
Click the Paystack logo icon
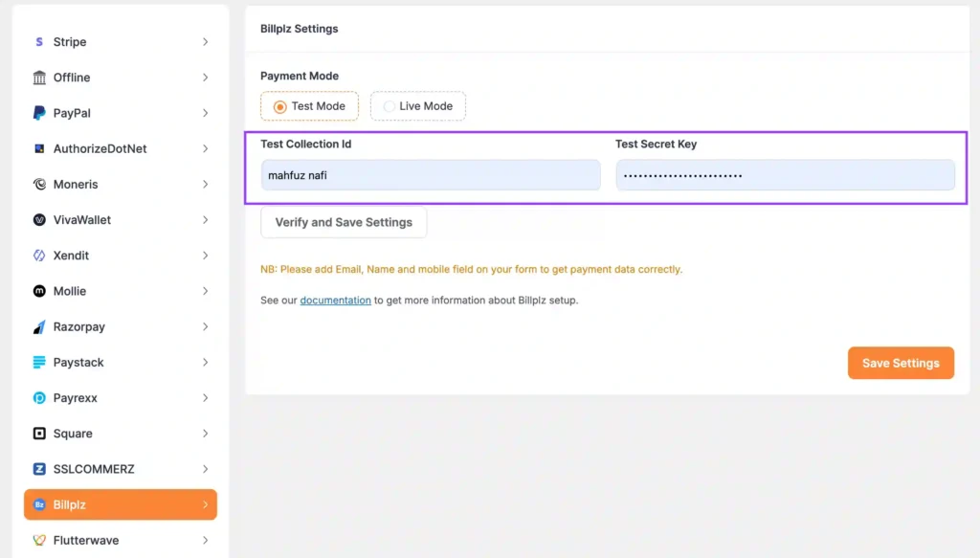[x=39, y=363]
